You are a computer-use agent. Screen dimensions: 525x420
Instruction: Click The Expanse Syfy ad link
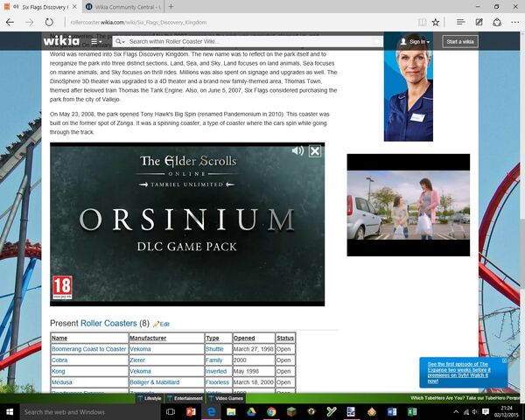click(x=458, y=373)
